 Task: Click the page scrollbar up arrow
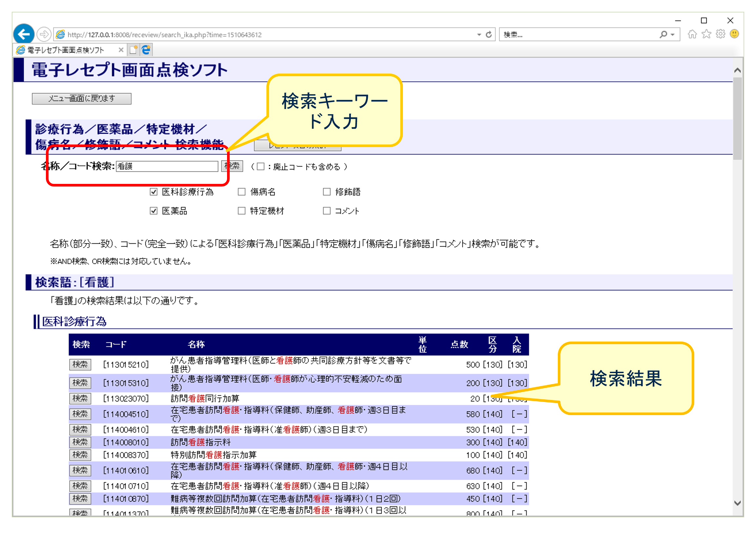pos(738,70)
